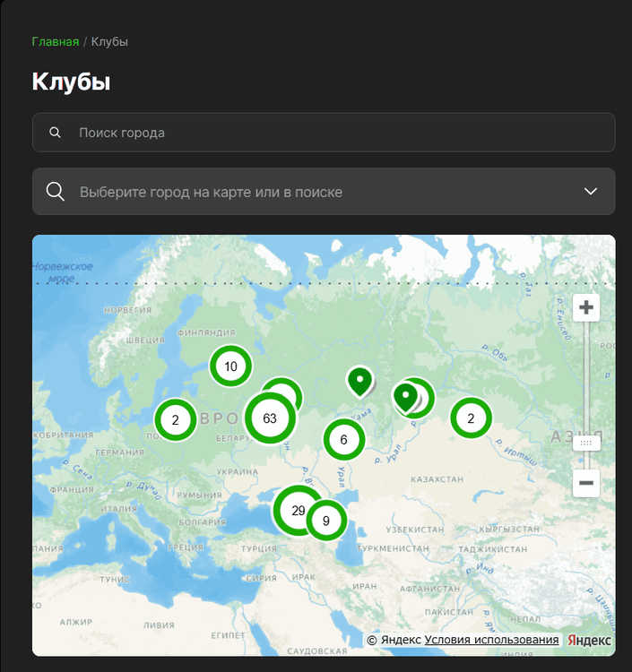Screen dimensions: 632x672
Task: Open the map cluster marked 63
Action: click(270, 418)
